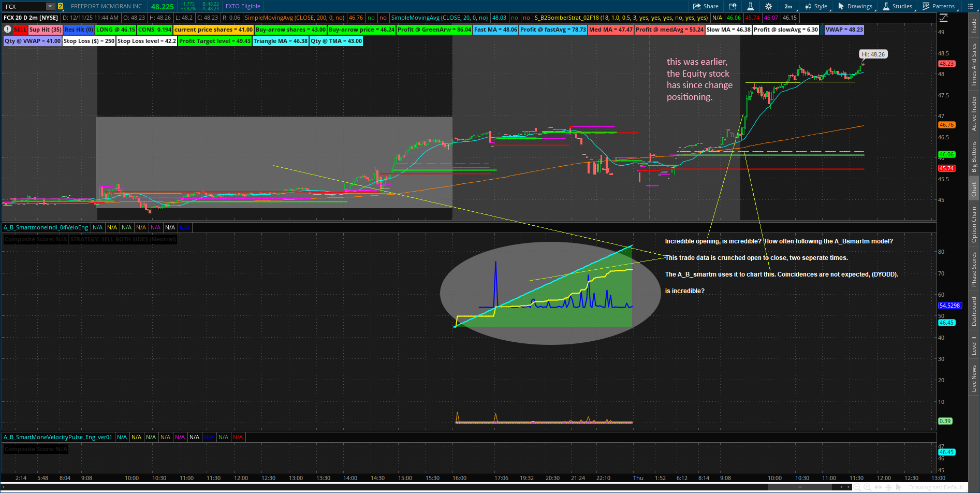This screenshot has height=493, width=980.
Task: Select the pointer tool at bottom right
Action: [899, 487]
